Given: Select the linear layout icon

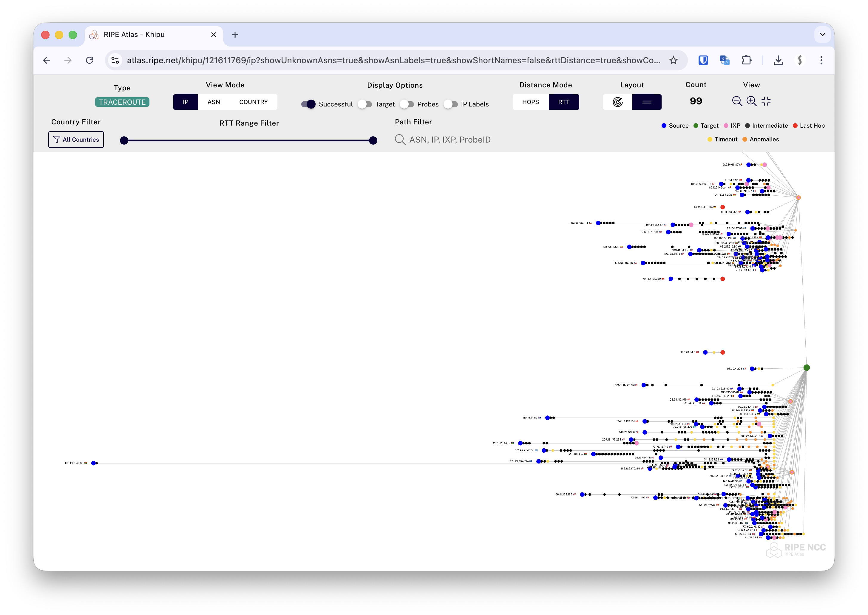Looking at the screenshot, I should pyautogui.click(x=647, y=102).
